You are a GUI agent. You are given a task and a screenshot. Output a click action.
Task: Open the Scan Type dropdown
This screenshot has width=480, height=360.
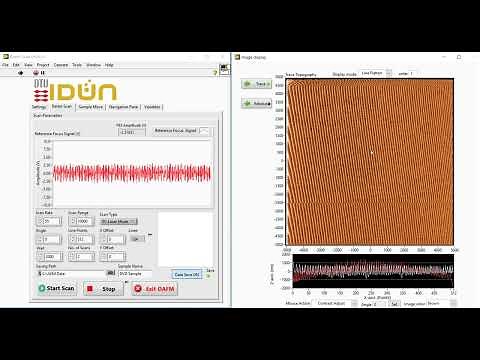tap(119, 221)
